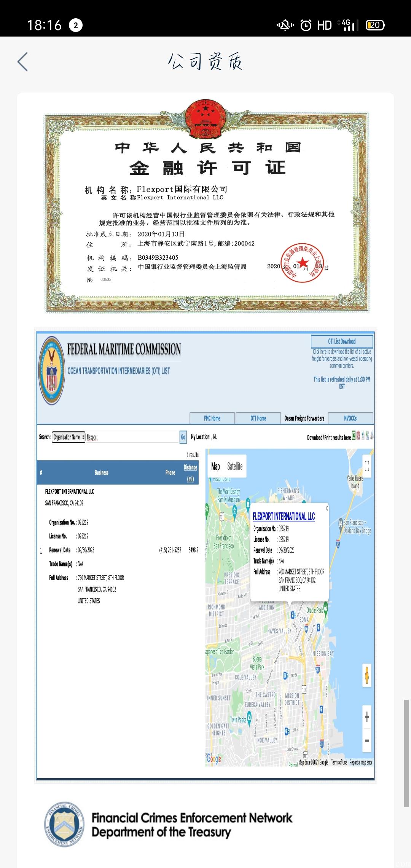Click Report a map error link
This screenshot has height=868, width=411.
pos(361,762)
